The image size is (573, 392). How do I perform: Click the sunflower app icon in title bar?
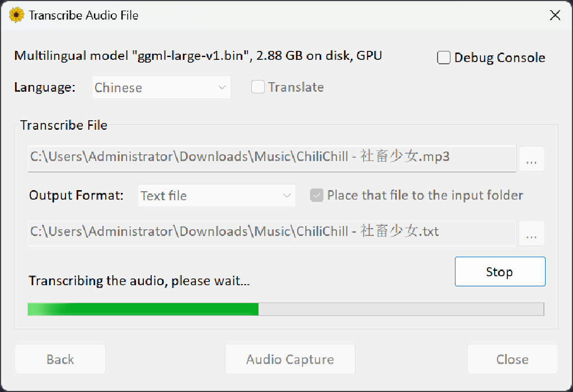click(17, 15)
